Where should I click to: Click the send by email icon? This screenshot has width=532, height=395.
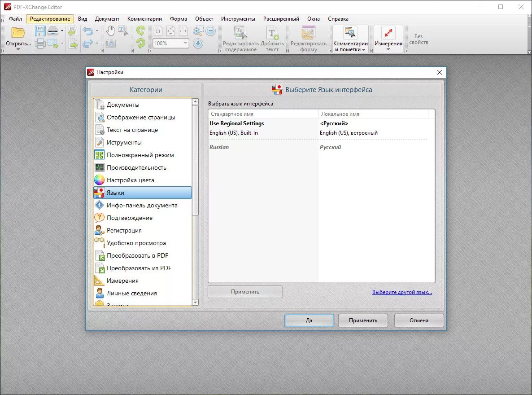point(53,44)
